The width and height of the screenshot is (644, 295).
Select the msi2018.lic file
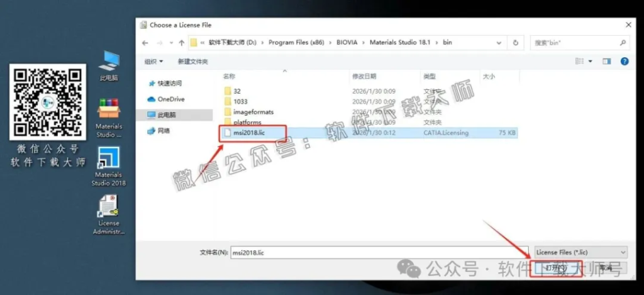tap(370, 133)
